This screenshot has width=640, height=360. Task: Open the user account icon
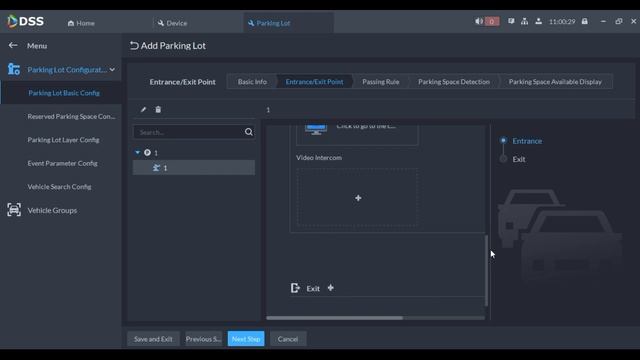tap(538, 21)
